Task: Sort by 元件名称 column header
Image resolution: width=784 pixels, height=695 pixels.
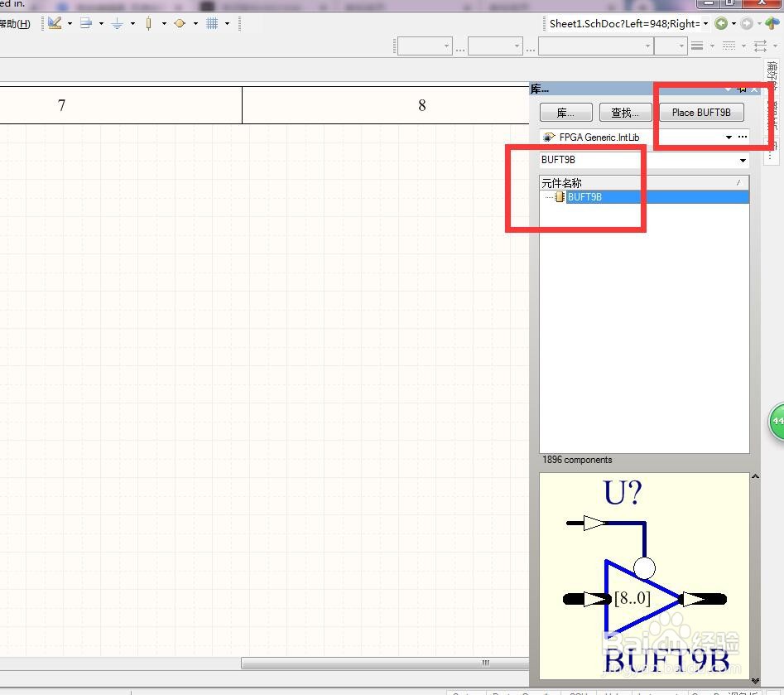Action: tap(644, 182)
